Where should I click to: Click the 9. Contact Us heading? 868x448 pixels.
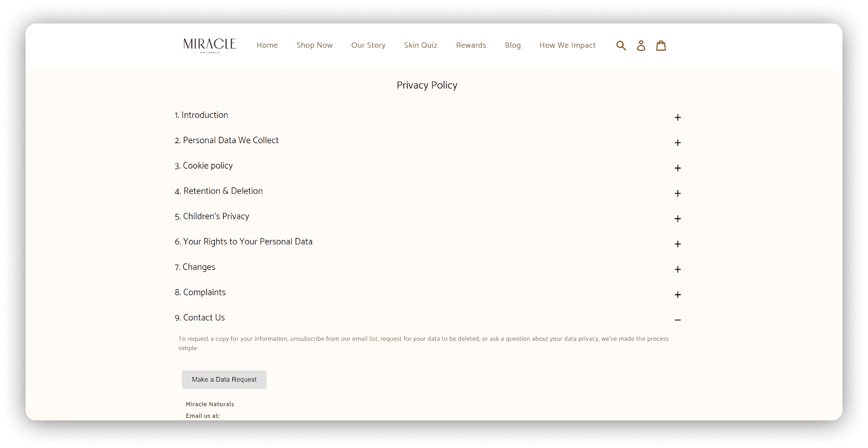(x=200, y=318)
